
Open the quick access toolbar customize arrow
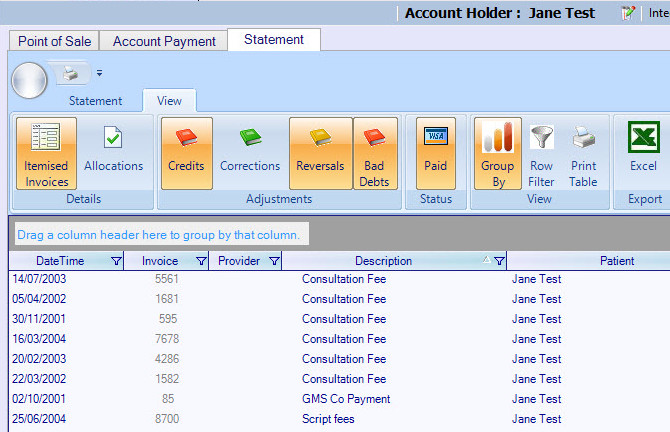pyautogui.click(x=100, y=73)
